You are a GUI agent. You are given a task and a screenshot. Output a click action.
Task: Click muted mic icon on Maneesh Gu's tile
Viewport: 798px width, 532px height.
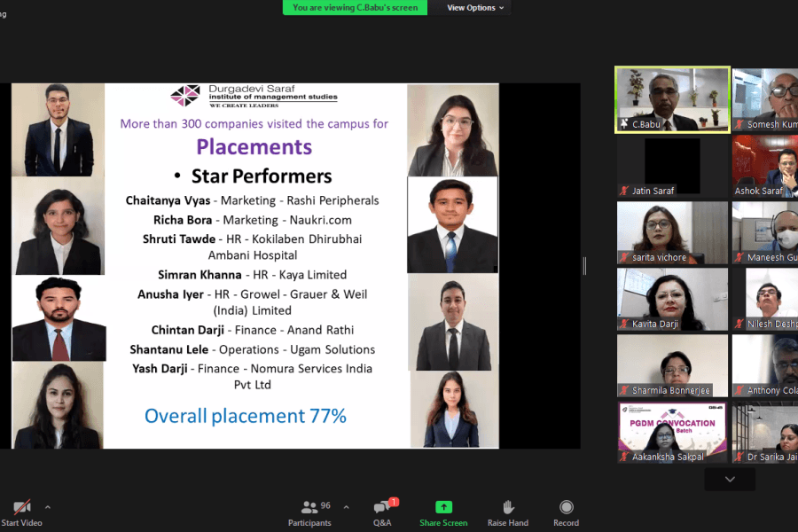(739, 258)
